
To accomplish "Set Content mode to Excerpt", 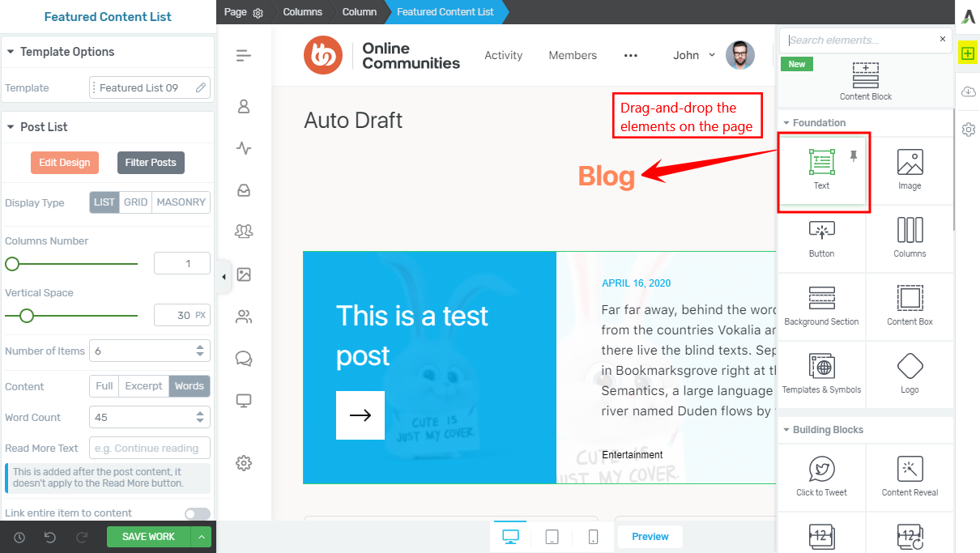I will tap(143, 386).
